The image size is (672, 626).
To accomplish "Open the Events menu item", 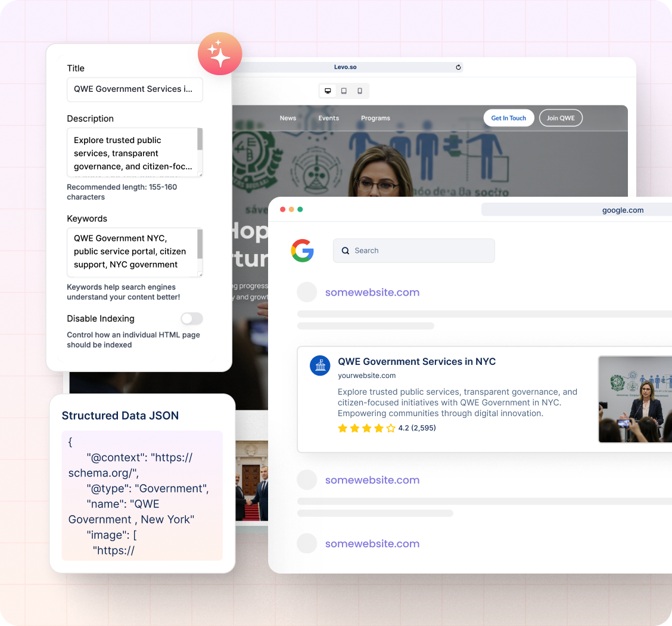I will click(328, 118).
